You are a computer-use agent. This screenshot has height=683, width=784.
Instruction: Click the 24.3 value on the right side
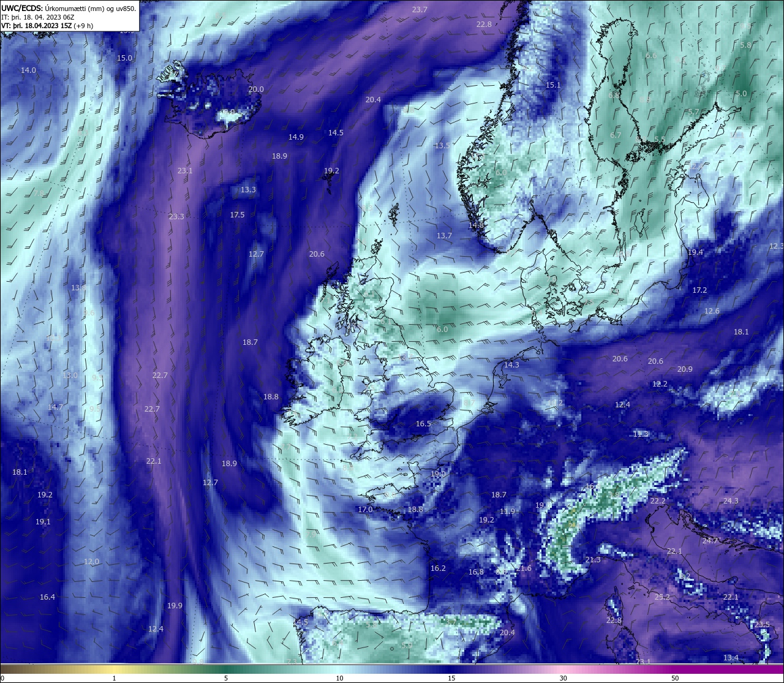click(731, 501)
